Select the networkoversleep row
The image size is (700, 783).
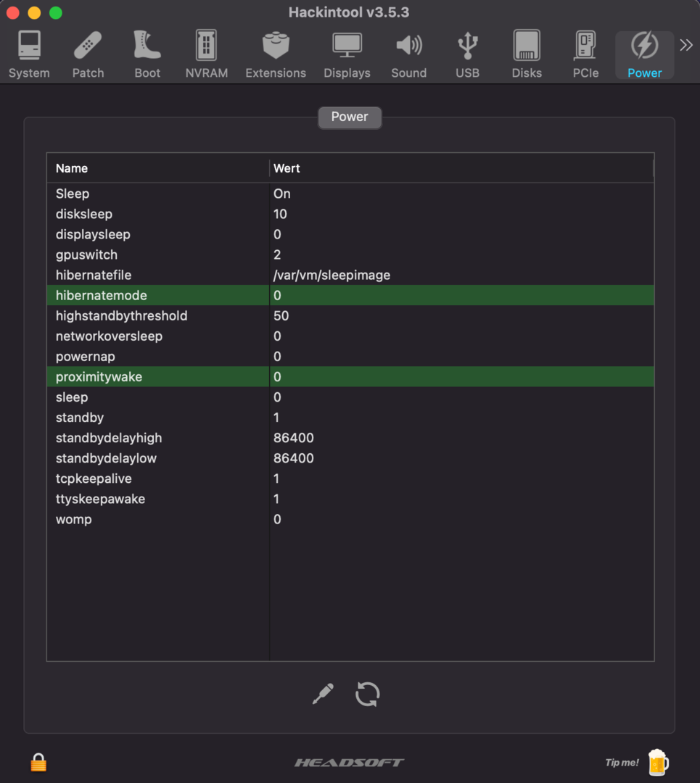[350, 336]
